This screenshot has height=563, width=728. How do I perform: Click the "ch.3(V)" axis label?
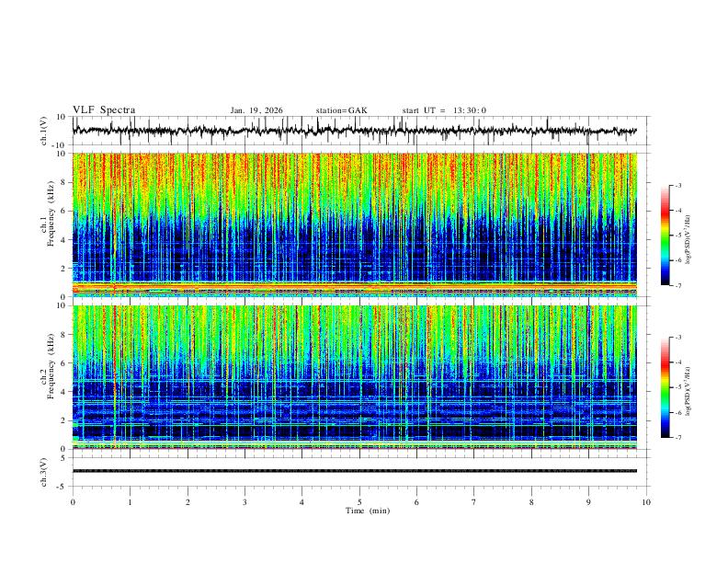(x=43, y=472)
